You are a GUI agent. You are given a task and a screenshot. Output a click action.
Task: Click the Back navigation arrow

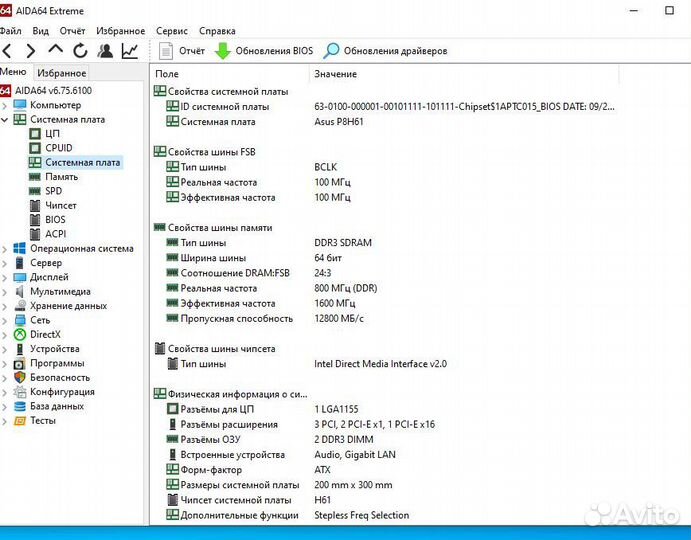click(8, 51)
